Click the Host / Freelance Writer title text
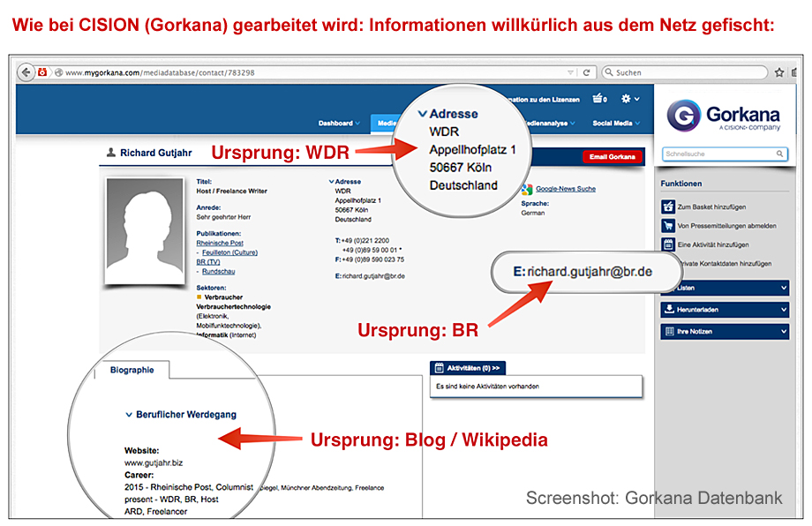The height and width of the screenshot is (526, 812). [231, 191]
